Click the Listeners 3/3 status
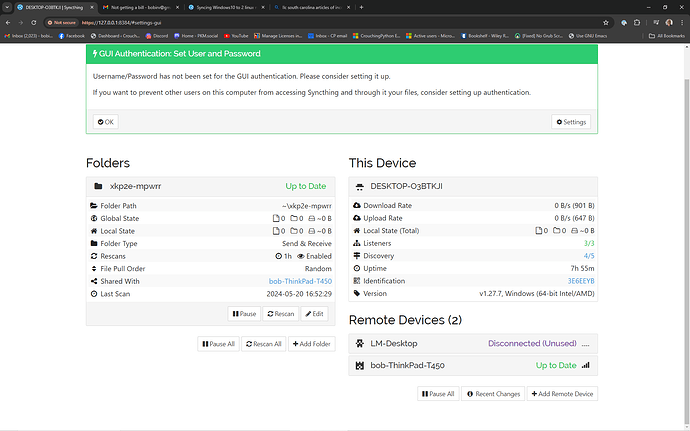This screenshot has height=431, width=690. [589, 243]
